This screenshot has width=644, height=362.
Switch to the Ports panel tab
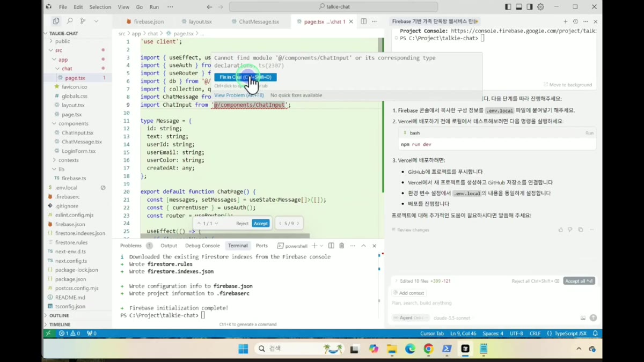[x=262, y=246]
